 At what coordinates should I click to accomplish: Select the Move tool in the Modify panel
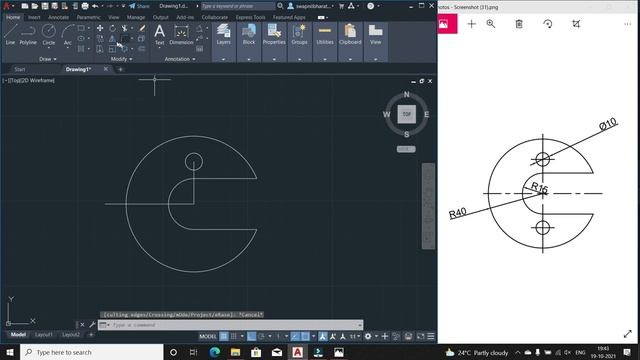click(100, 28)
